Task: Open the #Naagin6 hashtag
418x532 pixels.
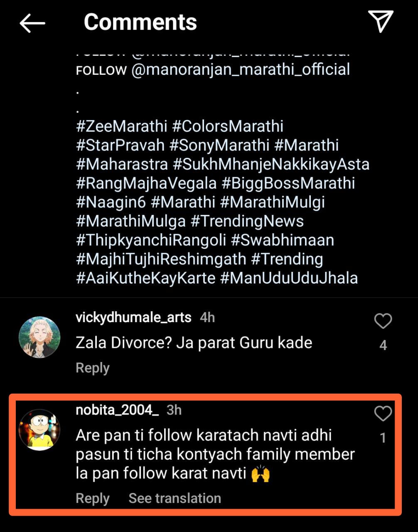Action: pos(111,202)
